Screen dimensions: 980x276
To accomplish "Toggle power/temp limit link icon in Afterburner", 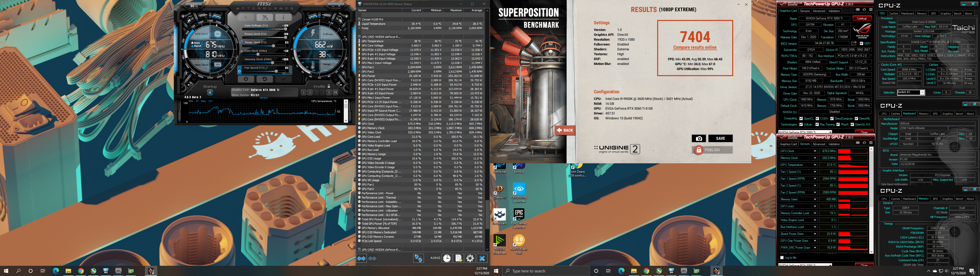I will 241,42.
